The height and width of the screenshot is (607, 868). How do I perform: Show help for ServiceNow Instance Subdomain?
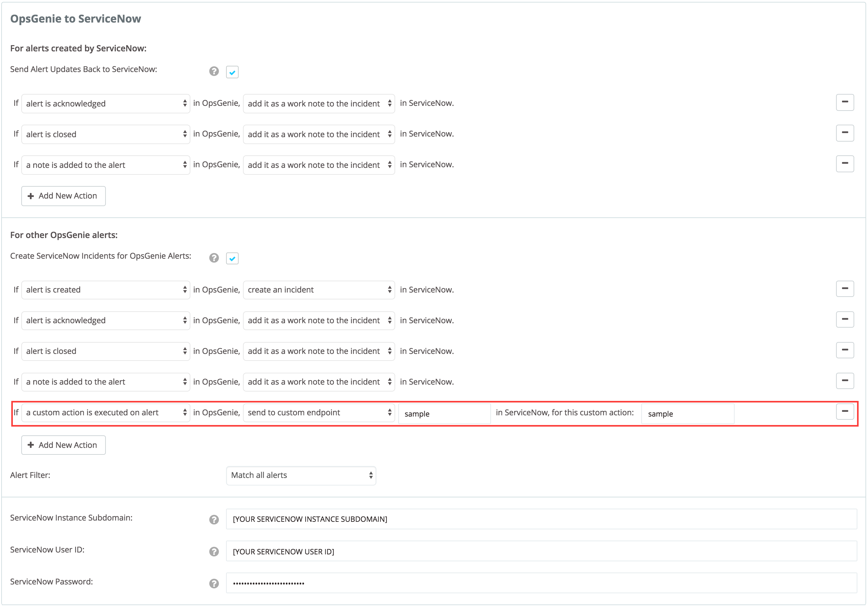tap(214, 520)
